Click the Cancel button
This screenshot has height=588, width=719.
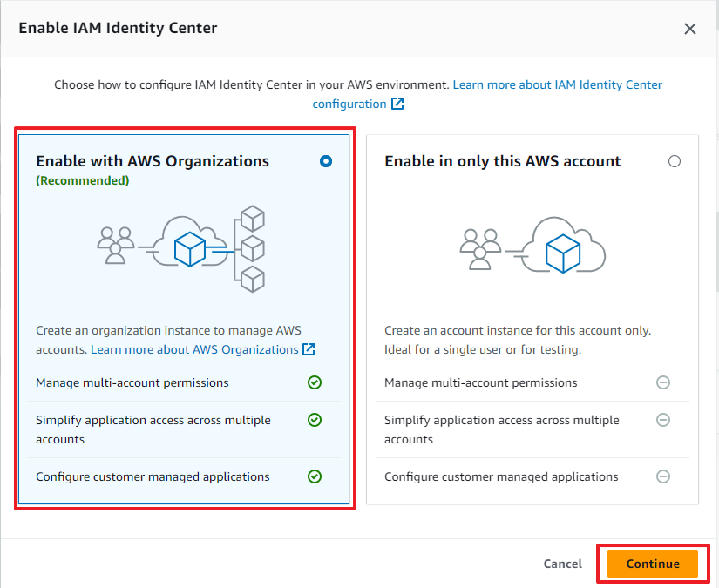pyautogui.click(x=563, y=564)
